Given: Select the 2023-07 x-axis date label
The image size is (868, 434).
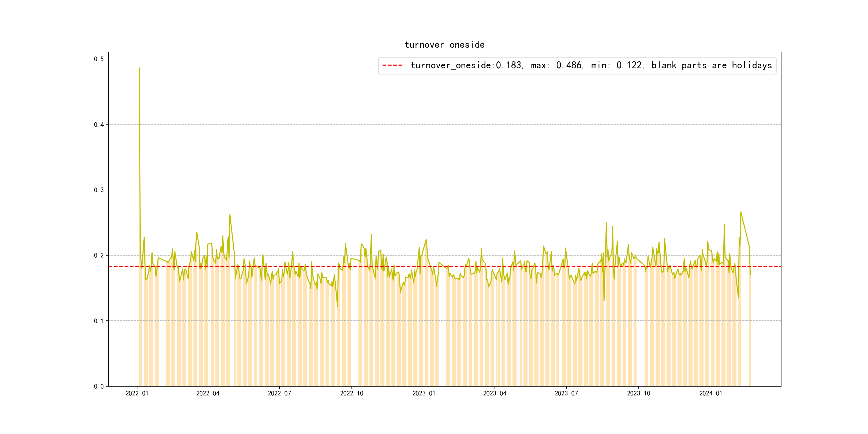Looking at the screenshot, I should point(566,393).
